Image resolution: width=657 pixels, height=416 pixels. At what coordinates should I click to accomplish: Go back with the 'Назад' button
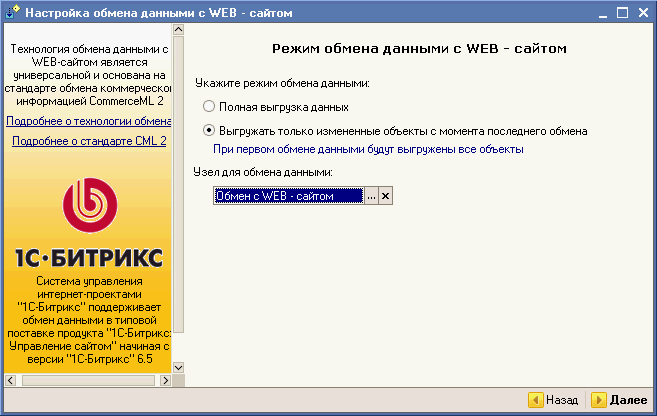point(554,400)
